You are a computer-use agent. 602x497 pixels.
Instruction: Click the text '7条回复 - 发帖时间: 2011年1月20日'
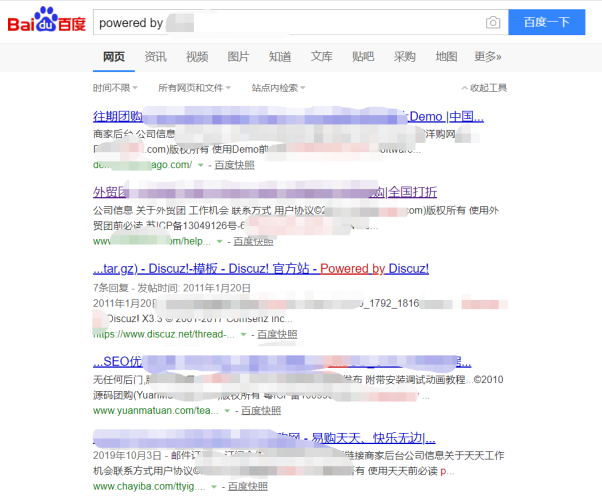point(172,288)
